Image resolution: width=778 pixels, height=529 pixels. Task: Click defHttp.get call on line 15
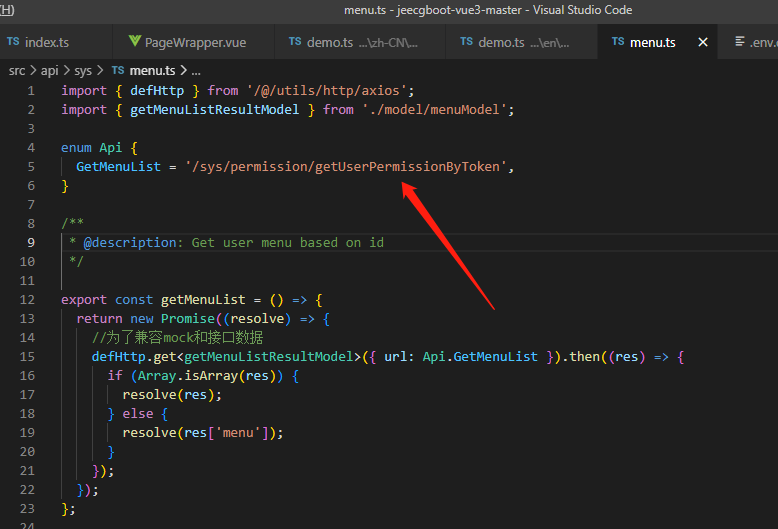pyautogui.click(x=134, y=357)
